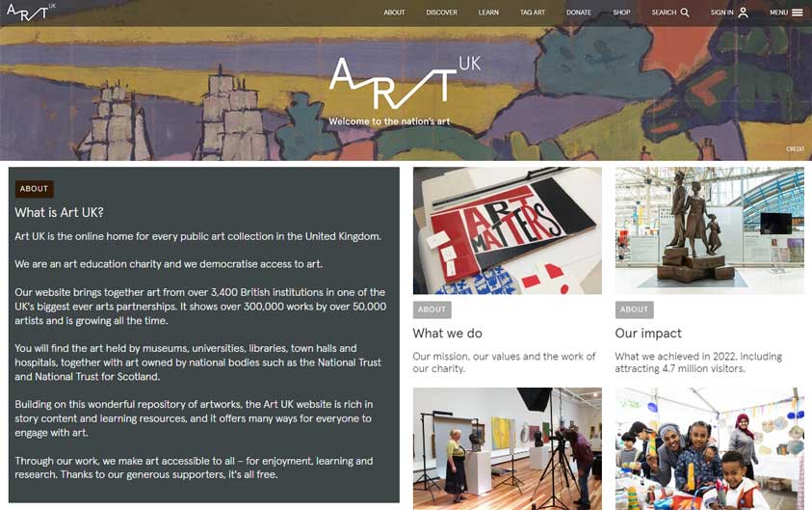812x510 pixels.
Task: Select Learn in the top navigation
Action: (488, 13)
